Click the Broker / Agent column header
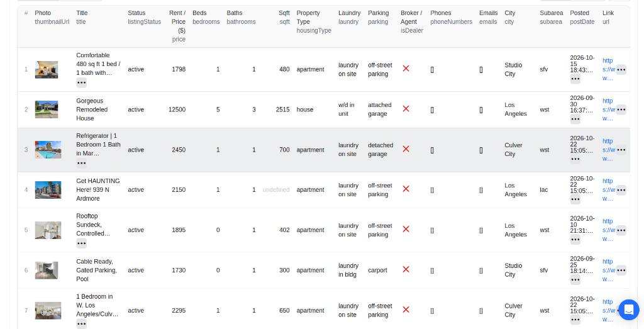This screenshot has width=644, height=329. (411, 21)
